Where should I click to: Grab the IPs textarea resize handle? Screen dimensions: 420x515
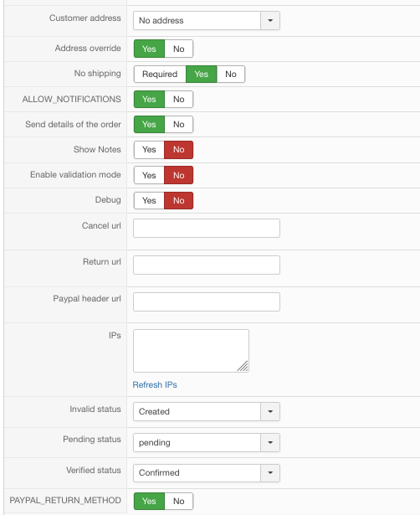click(243, 366)
